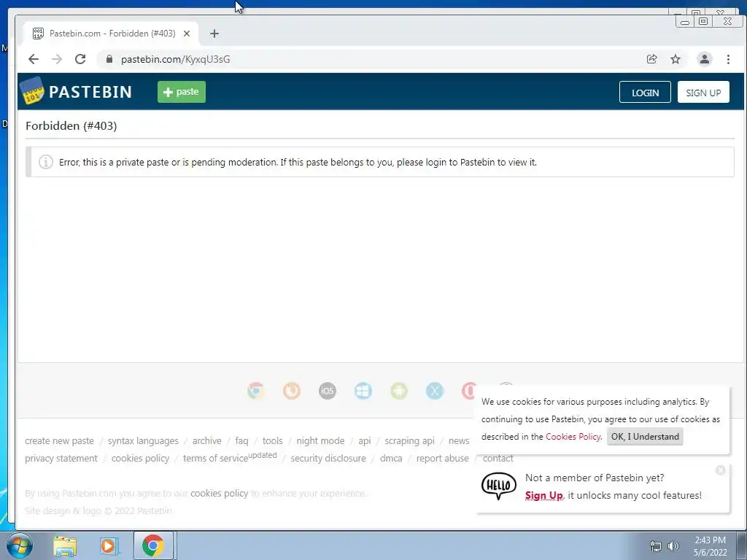
Task: Click 'Sign Up' link in member popup
Action: click(543, 495)
